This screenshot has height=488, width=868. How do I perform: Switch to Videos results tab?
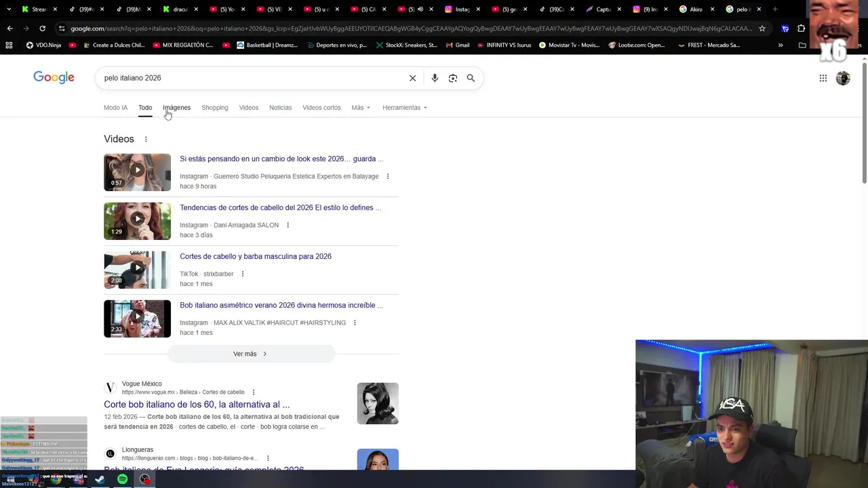click(x=248, y=108)
